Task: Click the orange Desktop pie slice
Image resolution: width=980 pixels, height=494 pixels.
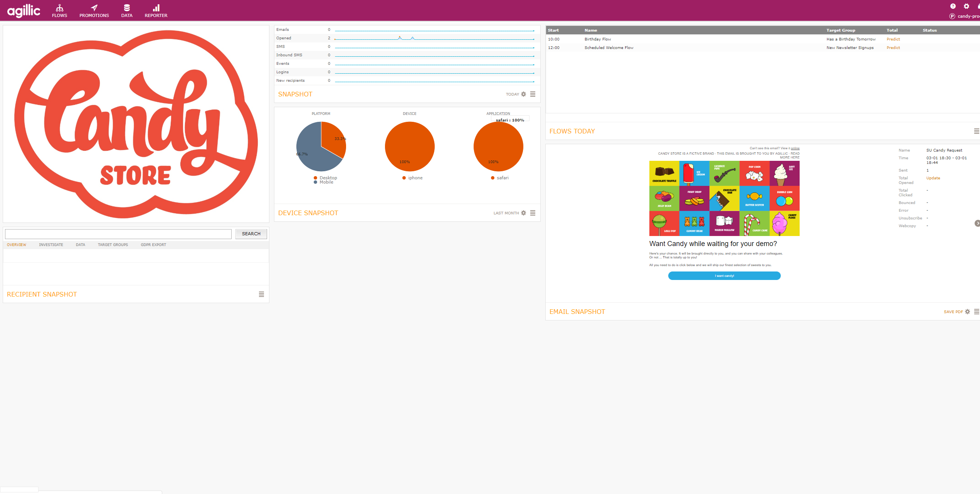Action: [x=332, y=139]
